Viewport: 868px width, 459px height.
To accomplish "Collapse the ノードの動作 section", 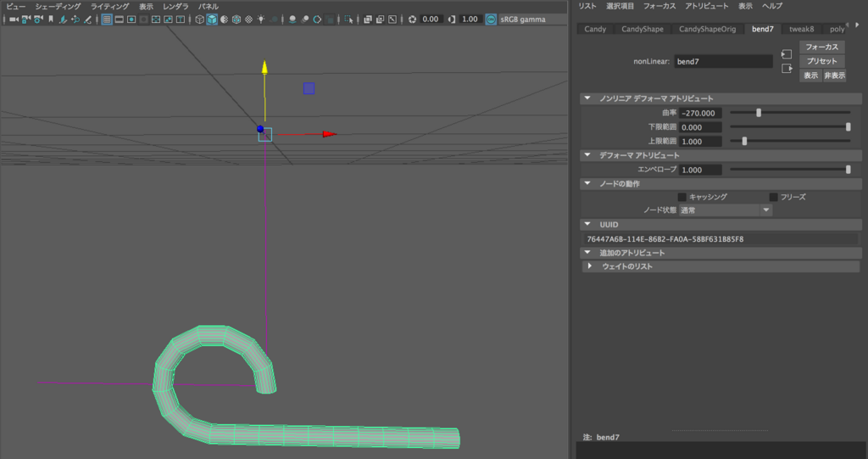I will click(x=587, y=183).
